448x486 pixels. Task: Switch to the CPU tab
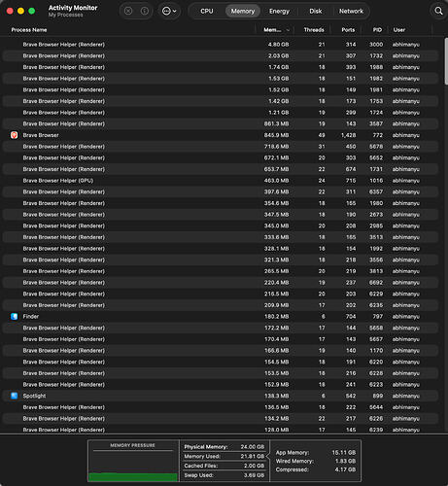pos(207,11)
